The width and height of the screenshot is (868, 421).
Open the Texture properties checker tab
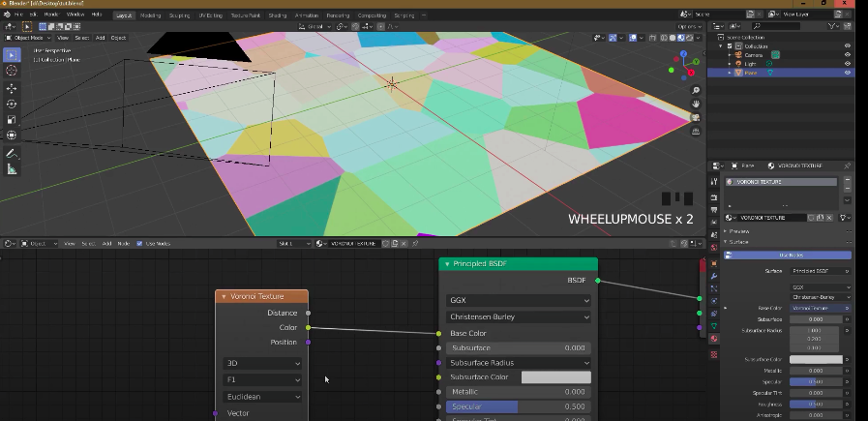pos(714,354)
